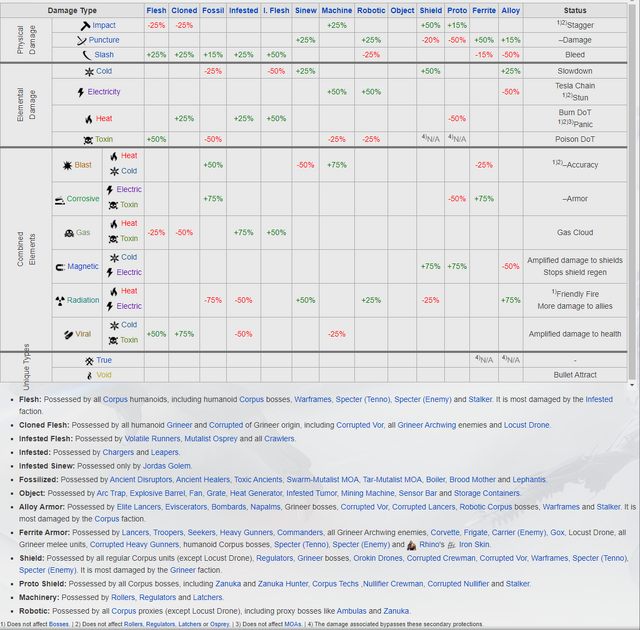The height and width of the screenshot is (630, 640).
Task: Open the Volatile Runners link
Action: pyautogui.click(x=152, y=439)
